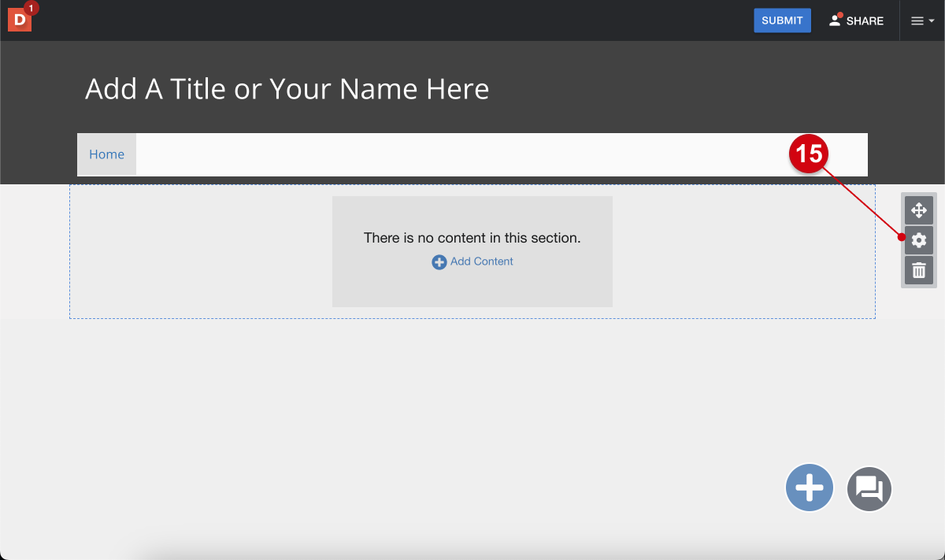Click the move section arrows icon
The image size is (945, 560).
(918, 210)
